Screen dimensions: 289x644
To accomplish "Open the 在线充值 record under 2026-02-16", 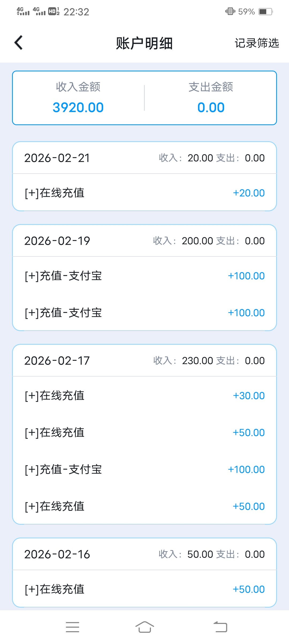I will (x=144, y=589).
